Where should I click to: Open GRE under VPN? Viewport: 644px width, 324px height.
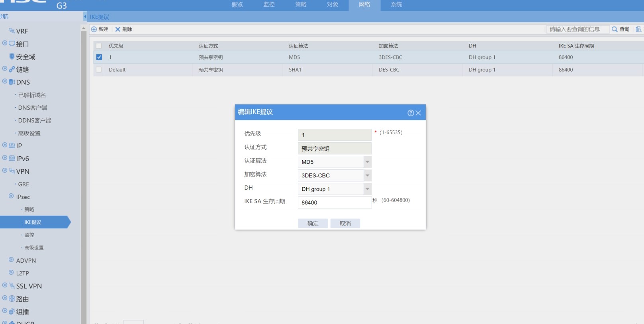click(23, 184)
